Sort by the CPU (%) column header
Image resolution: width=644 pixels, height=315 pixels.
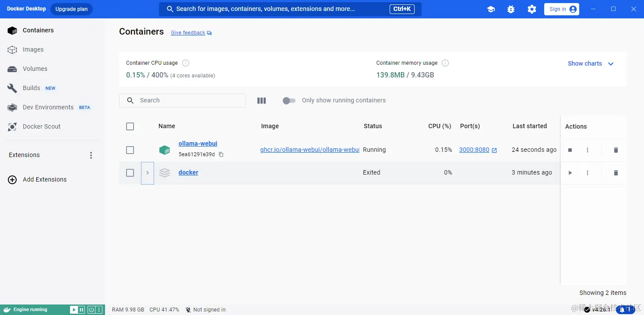(x=440, y=126)
